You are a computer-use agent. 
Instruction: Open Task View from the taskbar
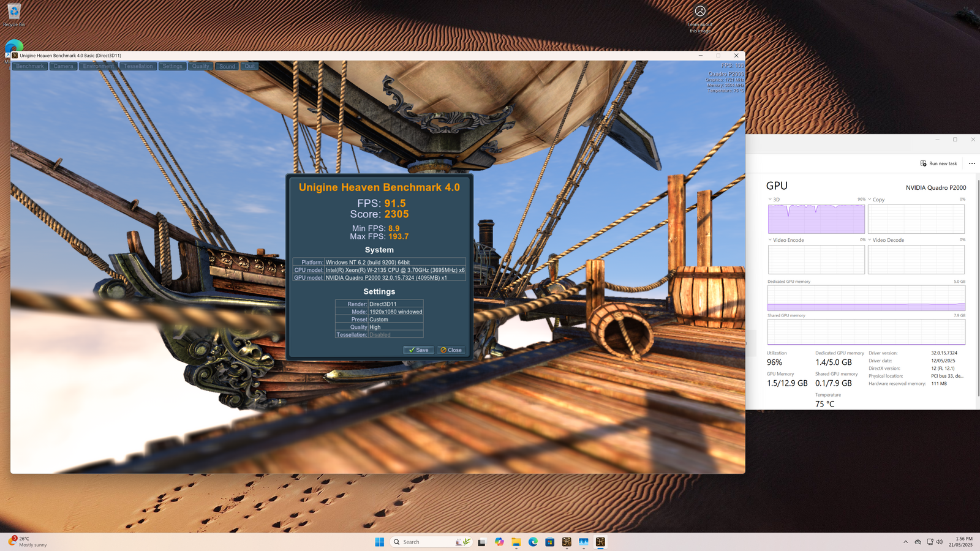pyautogui.click(x=482, y=542)
